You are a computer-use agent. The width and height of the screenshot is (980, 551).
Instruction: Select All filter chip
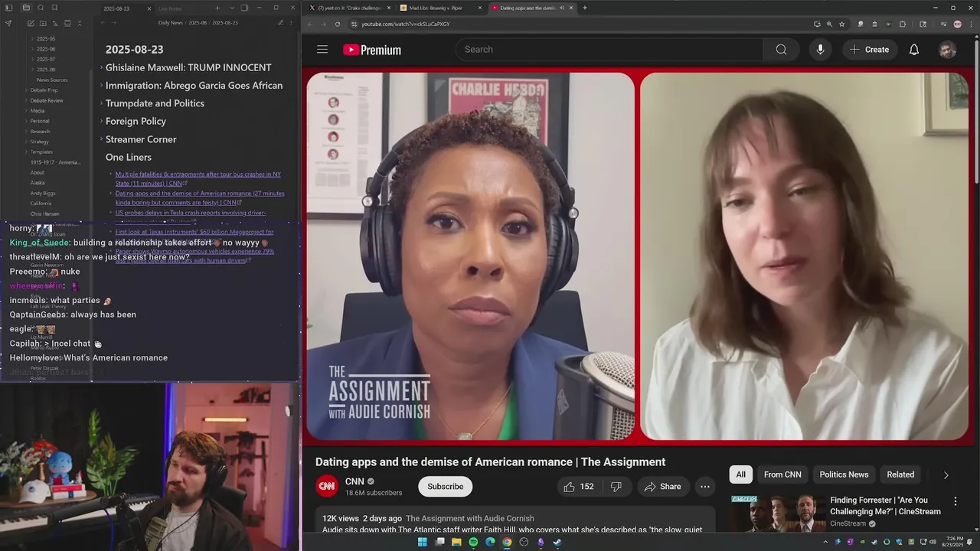pyautogui.click(x=741, y=474)
